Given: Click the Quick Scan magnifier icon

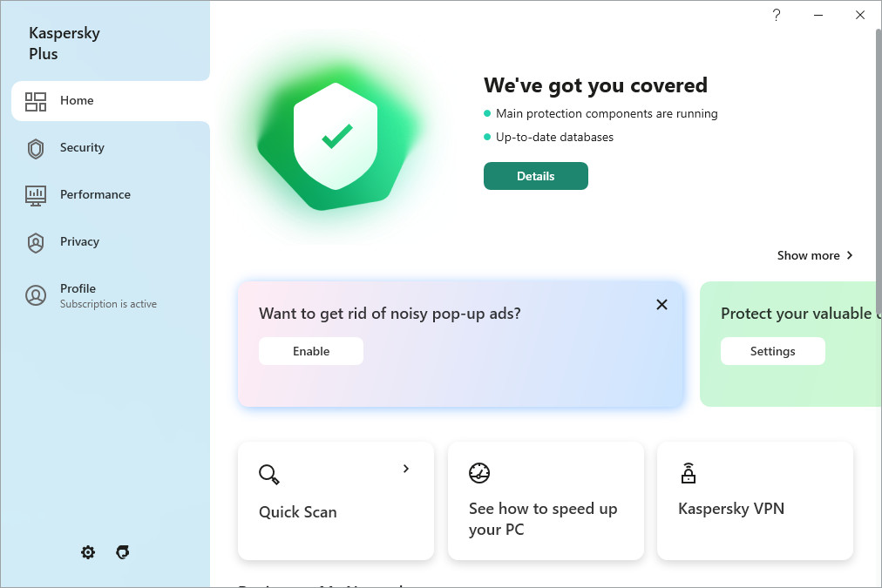Looking at the screenshot, I should pyautogui.click(x=269, y=475).
